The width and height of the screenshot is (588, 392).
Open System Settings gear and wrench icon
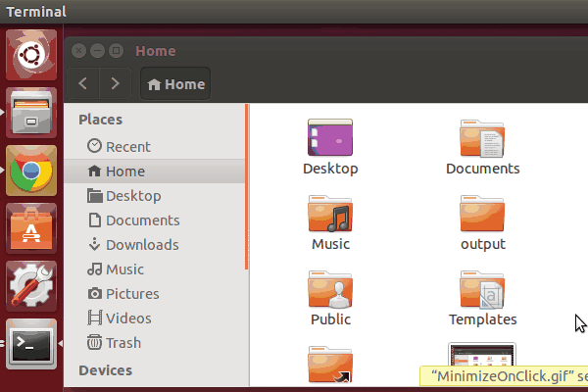point(31,286)
